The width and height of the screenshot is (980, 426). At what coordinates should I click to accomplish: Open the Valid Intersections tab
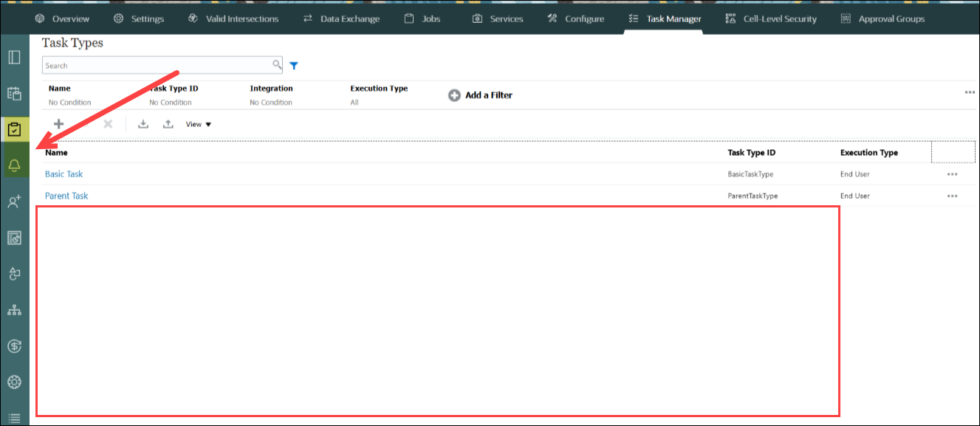click(234, 18)
